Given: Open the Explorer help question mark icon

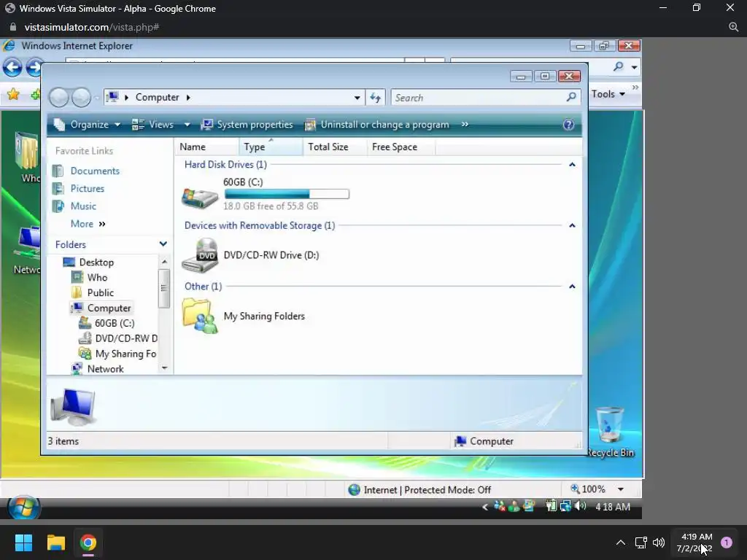Looking at the screenshot, I should (568, 125).
